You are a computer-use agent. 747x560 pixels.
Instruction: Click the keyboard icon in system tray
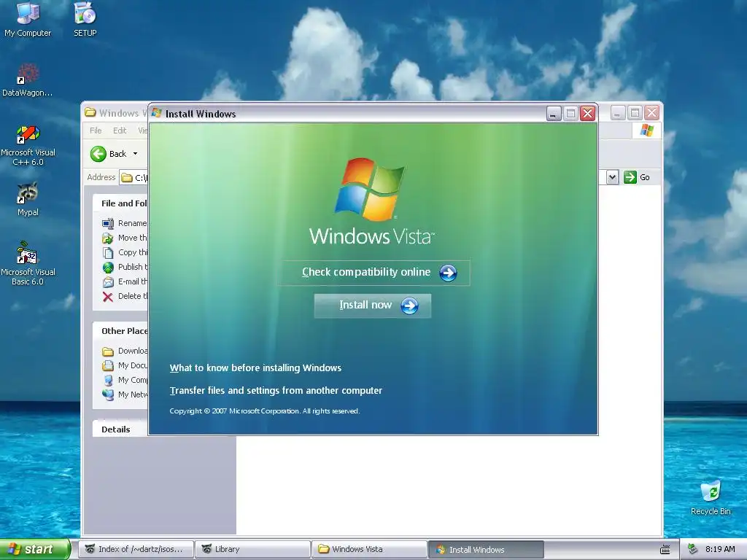tap(665, 550)
